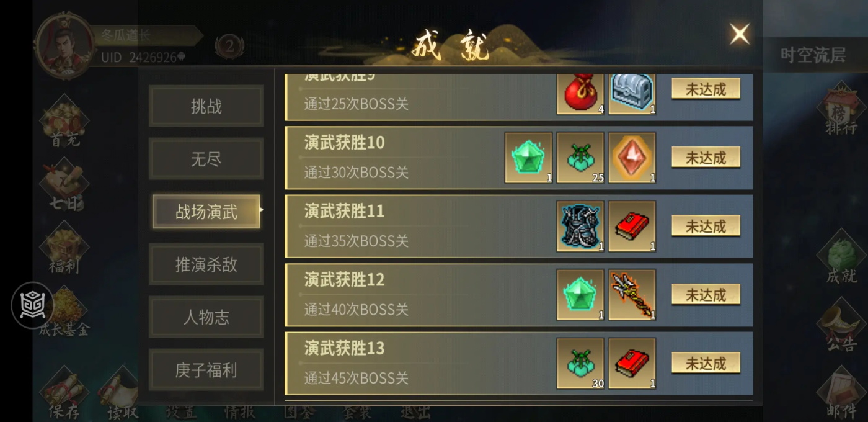Screen dimensions: 868x422
Task: Click 未达成 button for 演武获胜13
Action: coord(706,363)
